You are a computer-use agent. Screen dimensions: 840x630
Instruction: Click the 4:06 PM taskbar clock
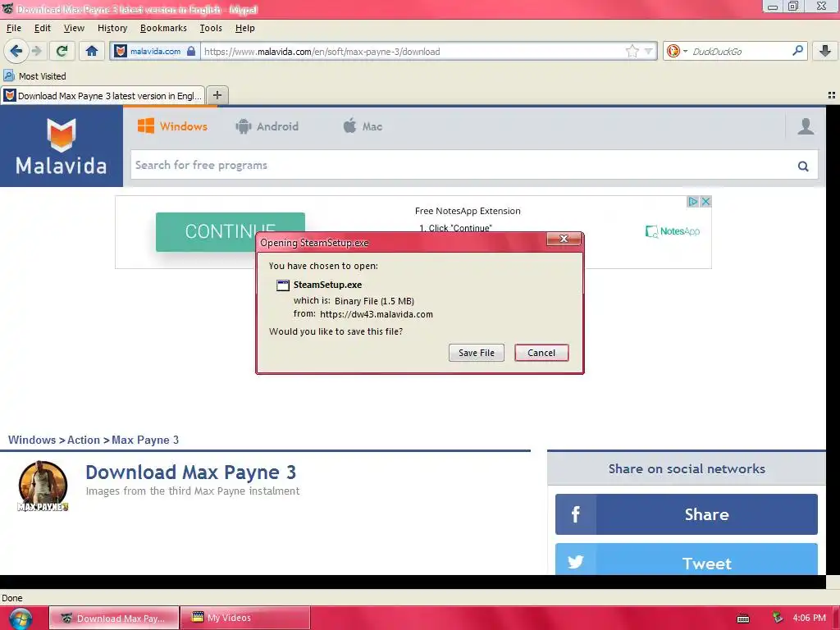coord(809,618)
